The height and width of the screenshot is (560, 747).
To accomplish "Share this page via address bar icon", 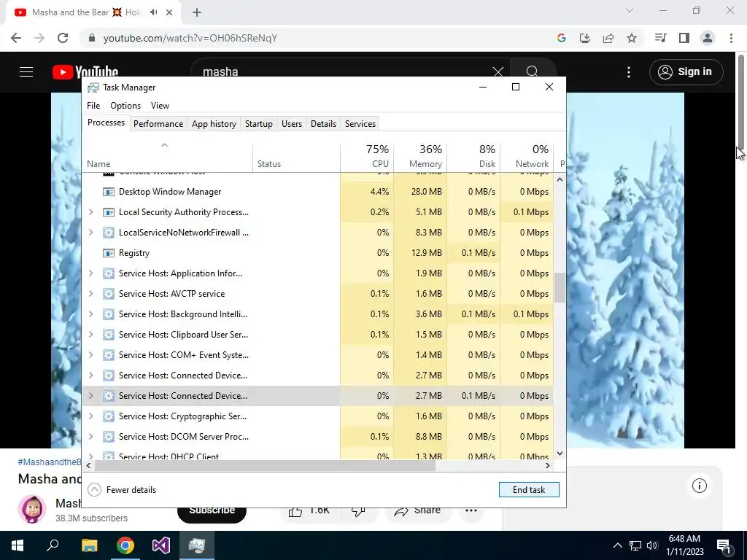I will click(608, 38).
